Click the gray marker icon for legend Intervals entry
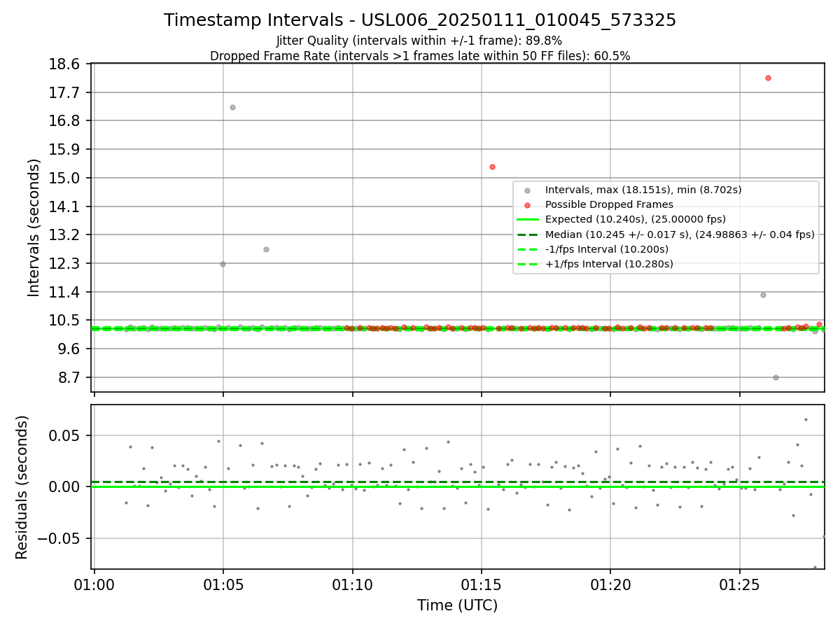The height and width of the screenshot is (630, 840). pos(527,190)
